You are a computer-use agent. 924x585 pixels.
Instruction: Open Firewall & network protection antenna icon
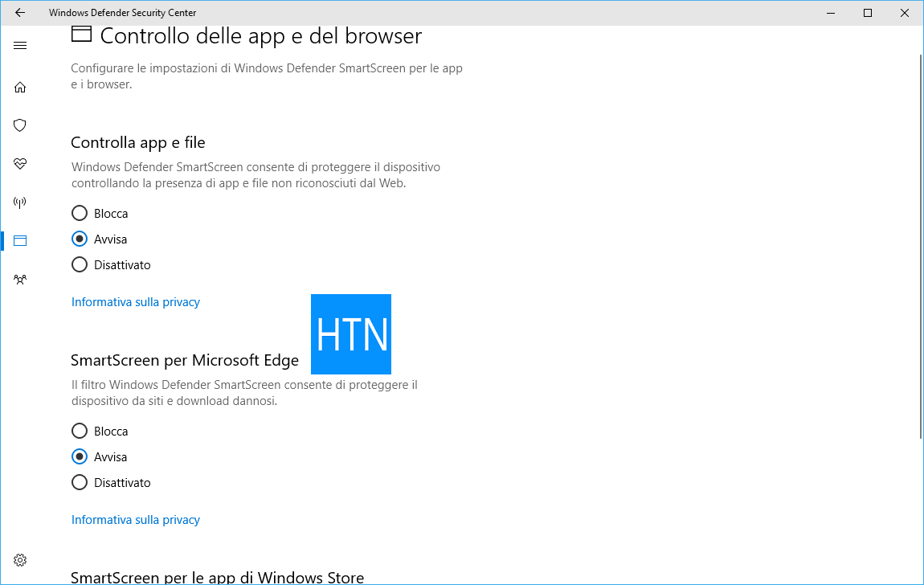coord(20,202)
